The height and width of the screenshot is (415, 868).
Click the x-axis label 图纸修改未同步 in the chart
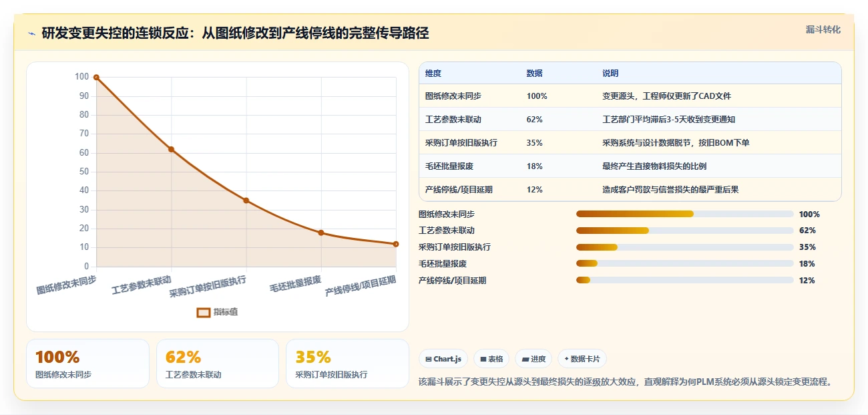point(67,285)
